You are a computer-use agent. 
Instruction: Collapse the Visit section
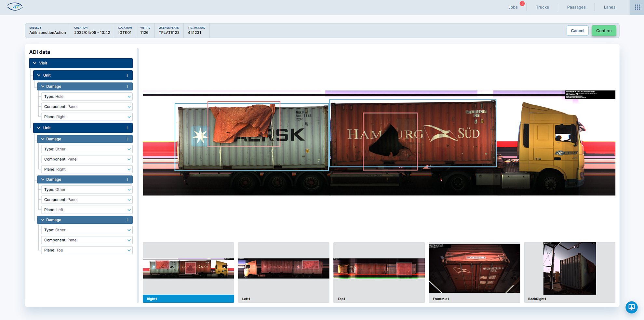pyautogui.click(x=35, y=63)
